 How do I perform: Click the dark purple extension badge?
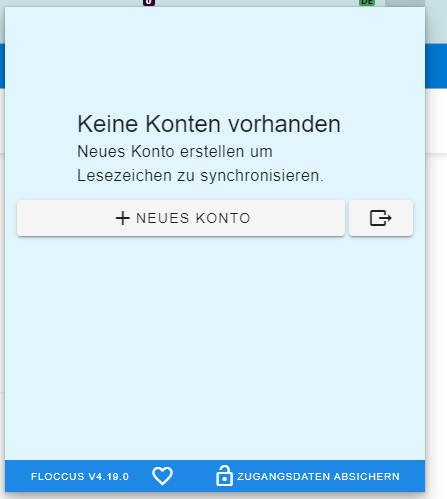click(x=149, y=3)
